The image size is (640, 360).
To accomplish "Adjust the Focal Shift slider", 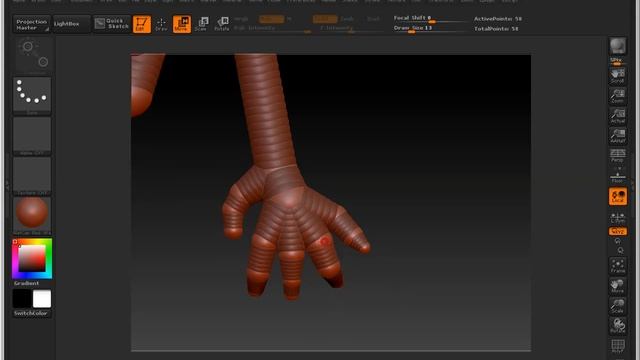I will [429, 19].
